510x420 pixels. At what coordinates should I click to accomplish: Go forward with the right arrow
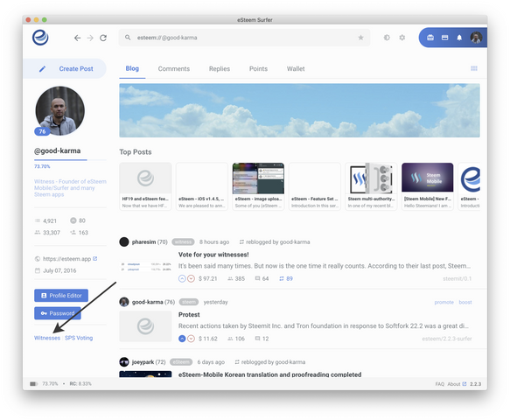click(x=90, y=38)
